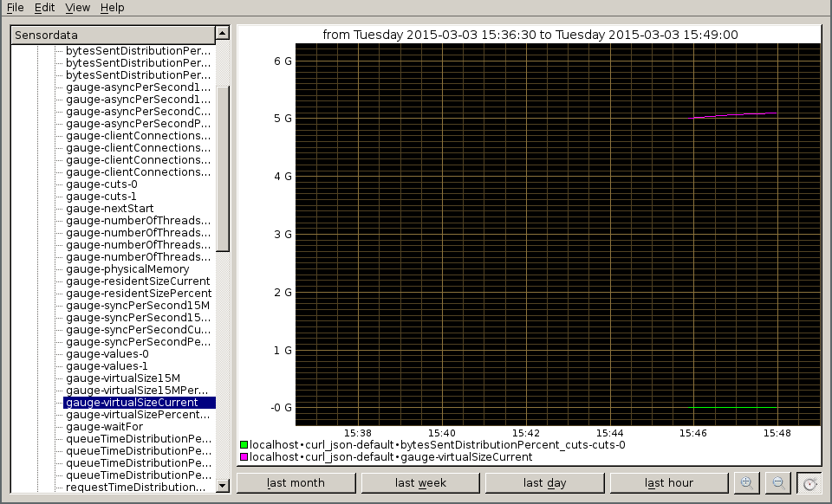
Task: Click the Sensordata column header
Action: point(112,36)
